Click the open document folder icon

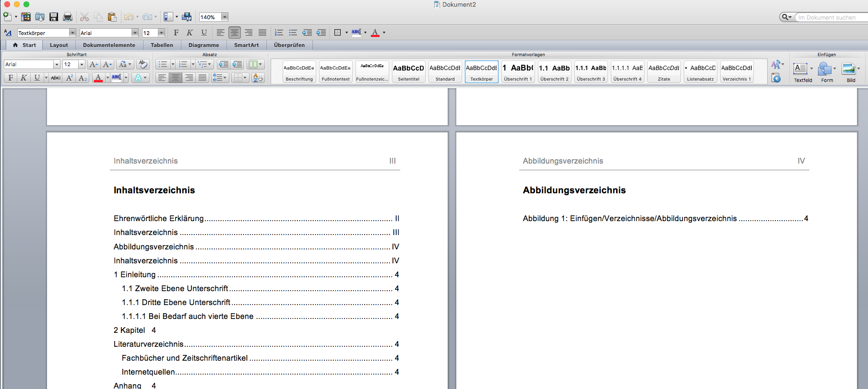[x=40, y=17]
